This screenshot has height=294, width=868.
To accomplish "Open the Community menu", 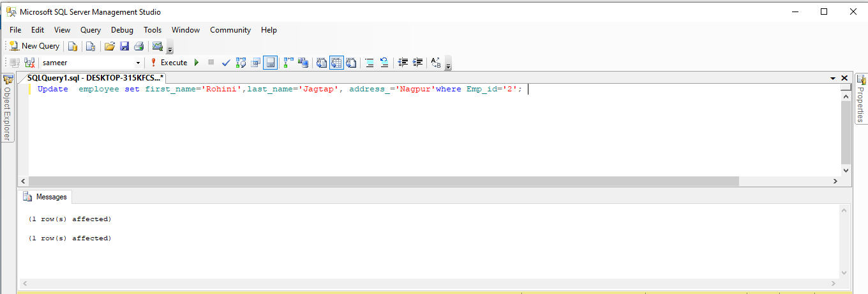I will point(230,30).
